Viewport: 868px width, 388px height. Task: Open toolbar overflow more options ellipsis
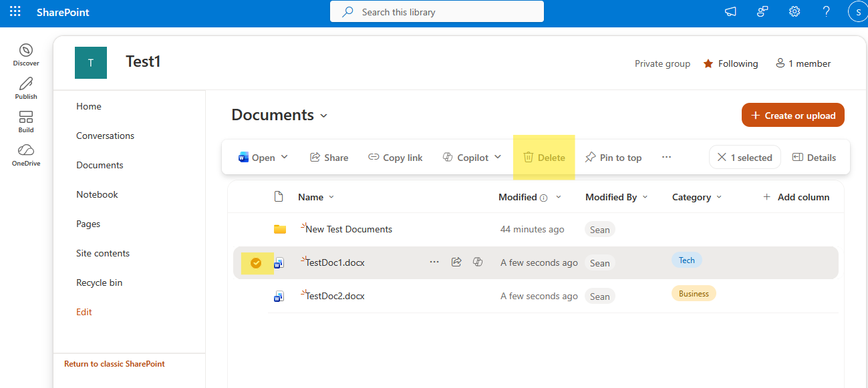[666, 157]
